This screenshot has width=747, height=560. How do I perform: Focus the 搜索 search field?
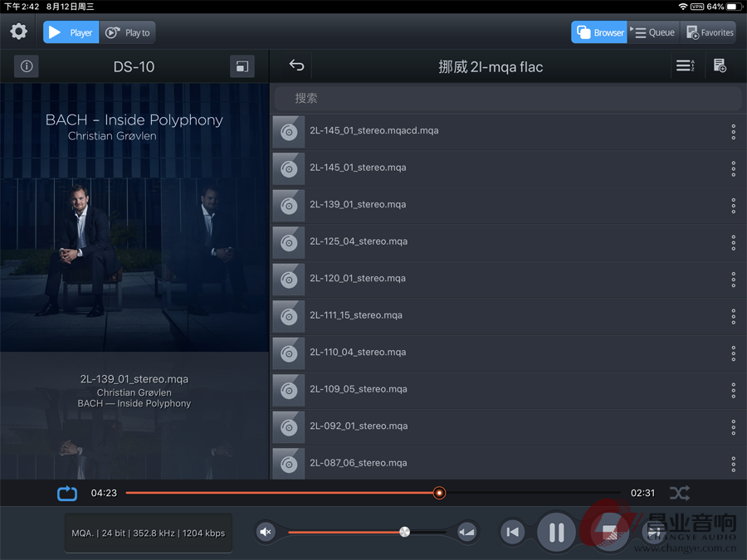click(x=508, y=98)
